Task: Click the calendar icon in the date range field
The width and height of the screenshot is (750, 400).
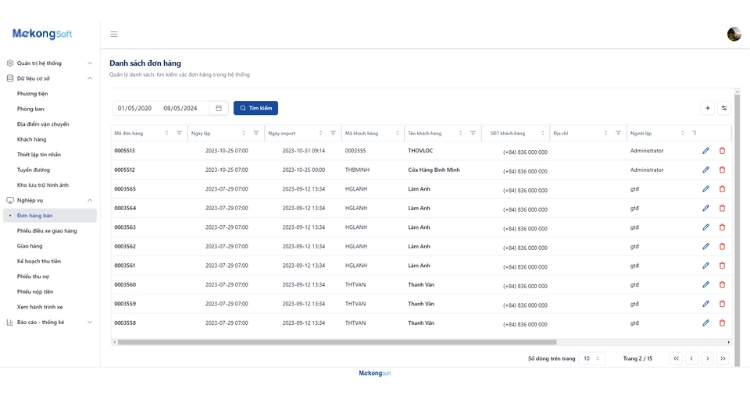Action: coord(219,108)
